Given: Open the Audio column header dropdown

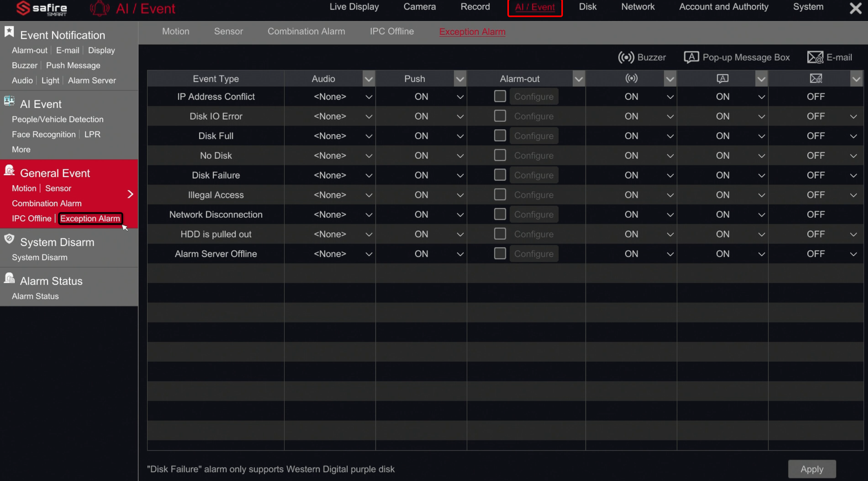Looking at the screenshot, I should pos(369,79).
